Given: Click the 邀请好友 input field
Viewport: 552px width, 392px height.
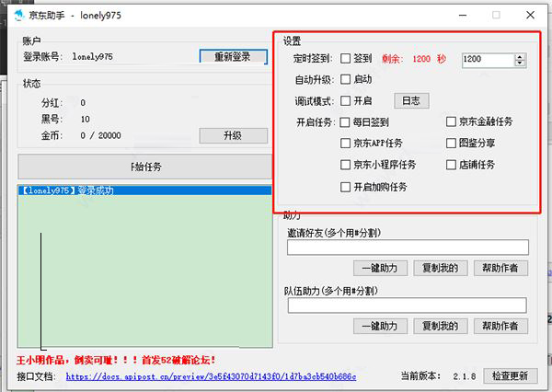Looking at the screenshot, I should (x=408, y=248).
